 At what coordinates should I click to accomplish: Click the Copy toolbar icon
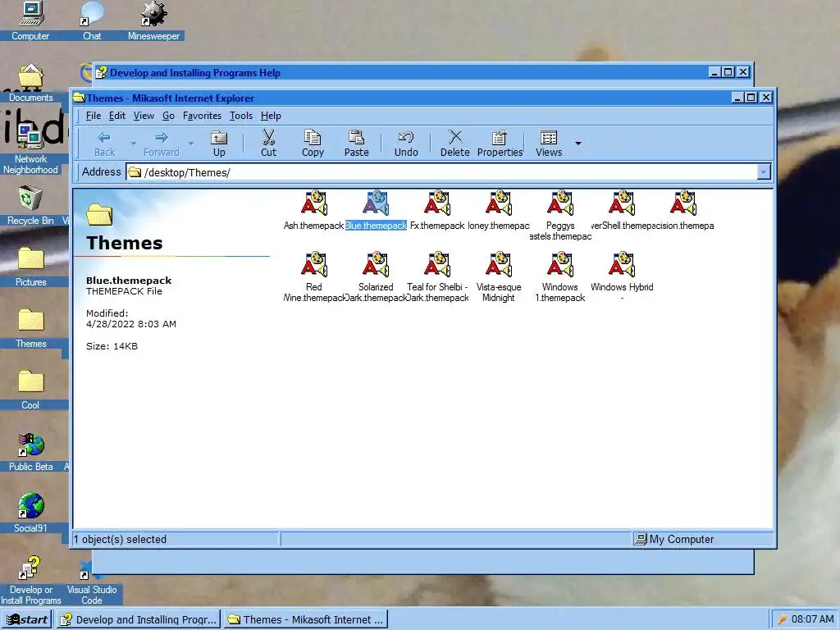pos(313,144)
